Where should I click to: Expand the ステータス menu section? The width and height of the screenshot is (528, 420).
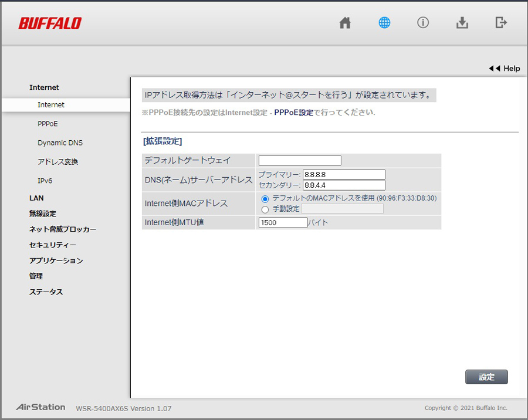pyautogui.click(x=46, y=292)
